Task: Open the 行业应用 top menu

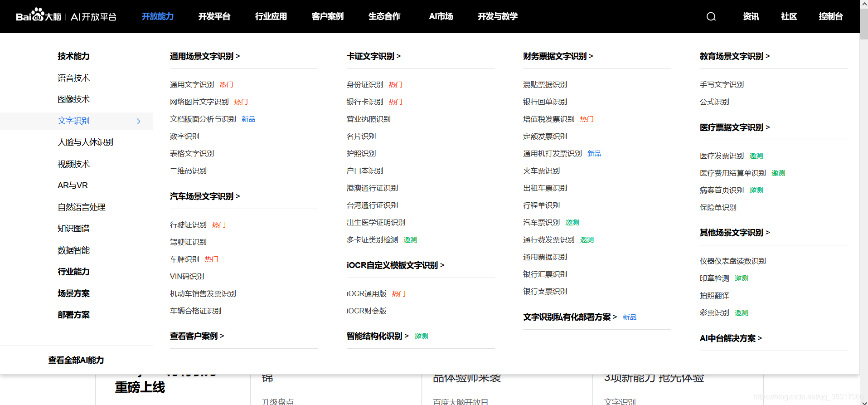Action: pyautogui.click(x=271, y=16)
